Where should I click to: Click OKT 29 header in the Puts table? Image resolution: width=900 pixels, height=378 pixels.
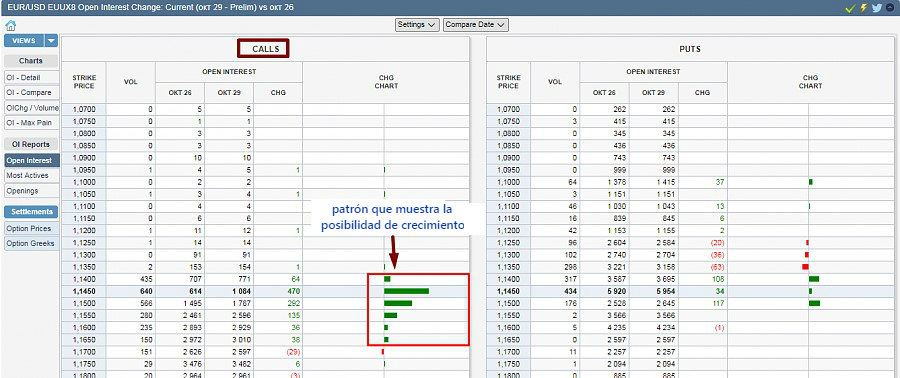coord(654,92)
